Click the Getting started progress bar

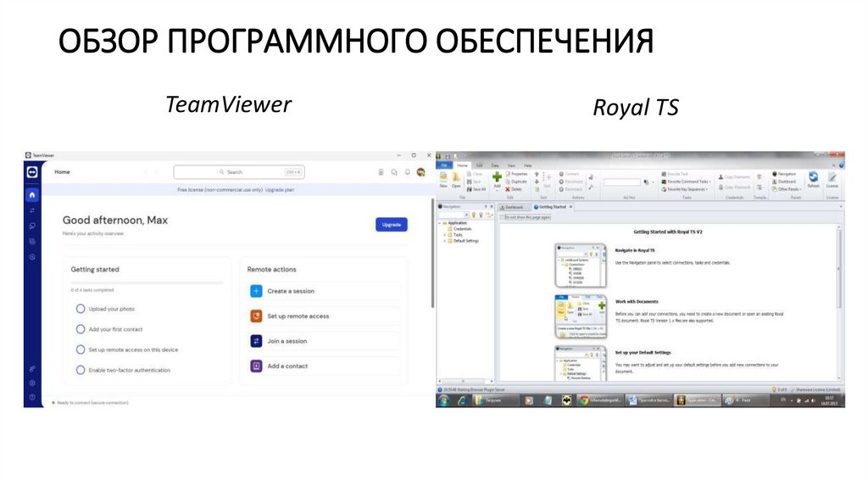[147, 283]
